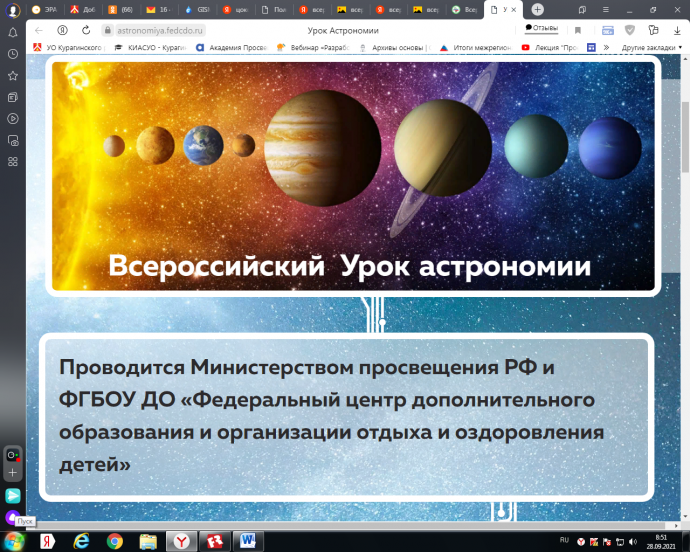Open volume control in system tray
Image resolution: width=690 pixels, height=552 pixels.
pos(633,541)
